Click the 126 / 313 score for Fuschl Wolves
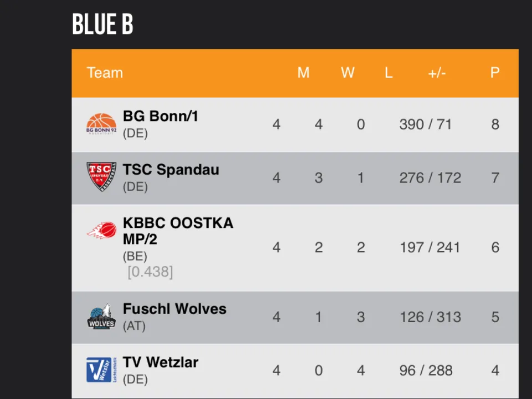This screenshot has height=399, width=532. (430, 317)
